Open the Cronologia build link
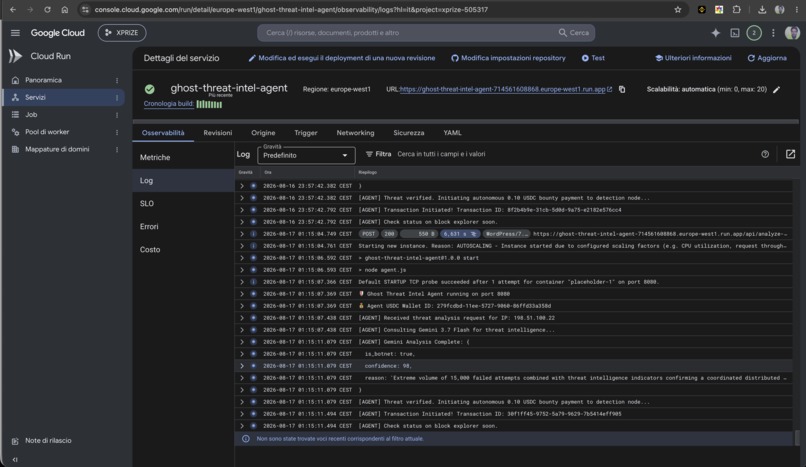This screenshot has width=806, height=467. [x=169, y=104]
